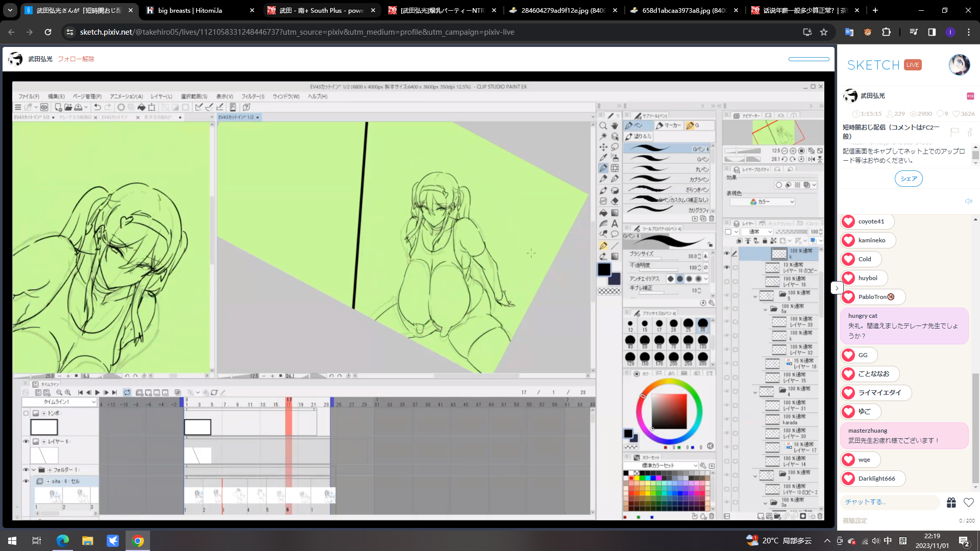Switch to the big breasts | Hitomi.la browser tab
The height and width of the screenshot is (551, 980).
[201, 10]
